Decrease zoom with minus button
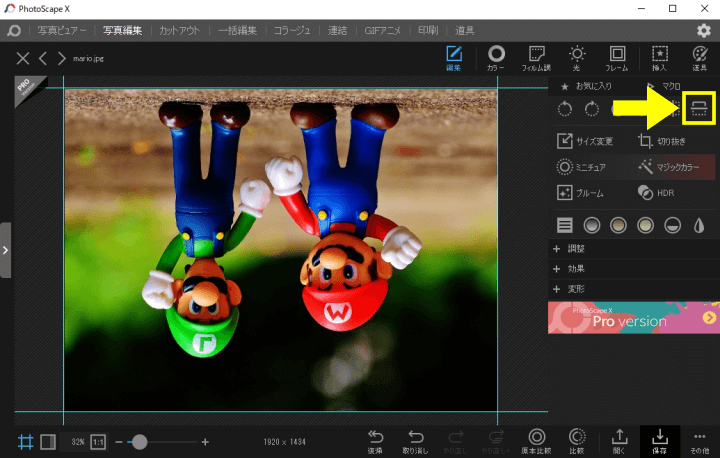Viewport: 720px width, 458px height. pos(119,442)
